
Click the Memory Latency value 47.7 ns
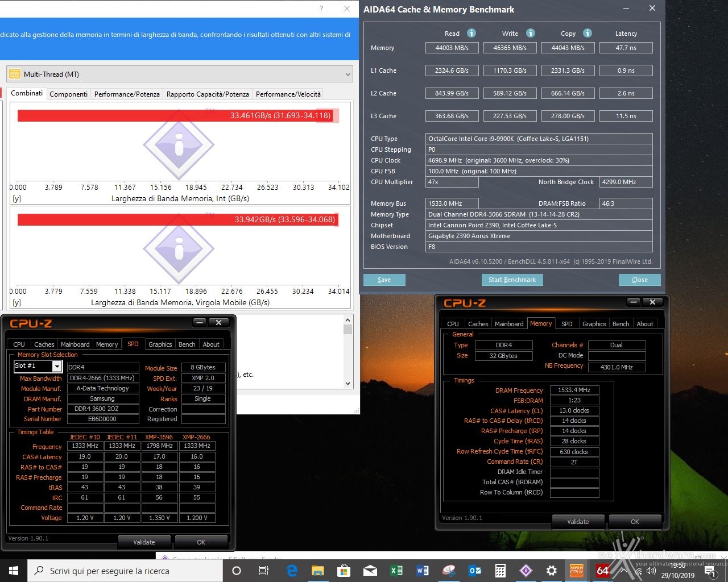[x=626, y=48]
